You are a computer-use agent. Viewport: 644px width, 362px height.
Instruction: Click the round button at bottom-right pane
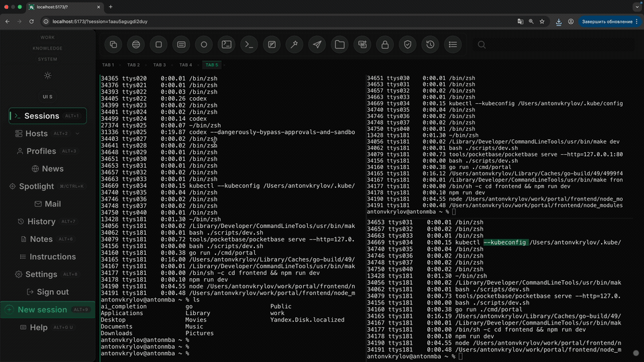pyautogui.click(x=636, y=353)
